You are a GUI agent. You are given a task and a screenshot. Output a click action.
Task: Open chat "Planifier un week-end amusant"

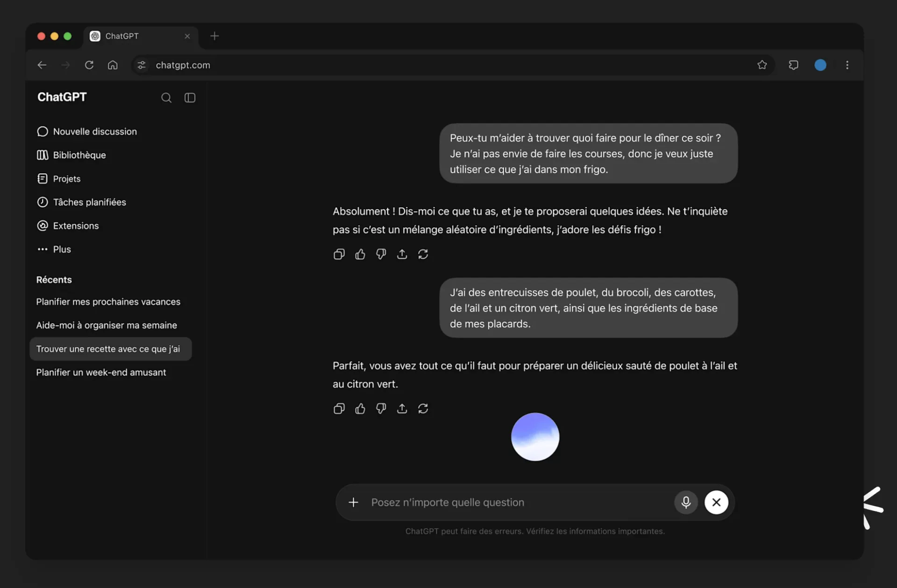click(101, 372)
